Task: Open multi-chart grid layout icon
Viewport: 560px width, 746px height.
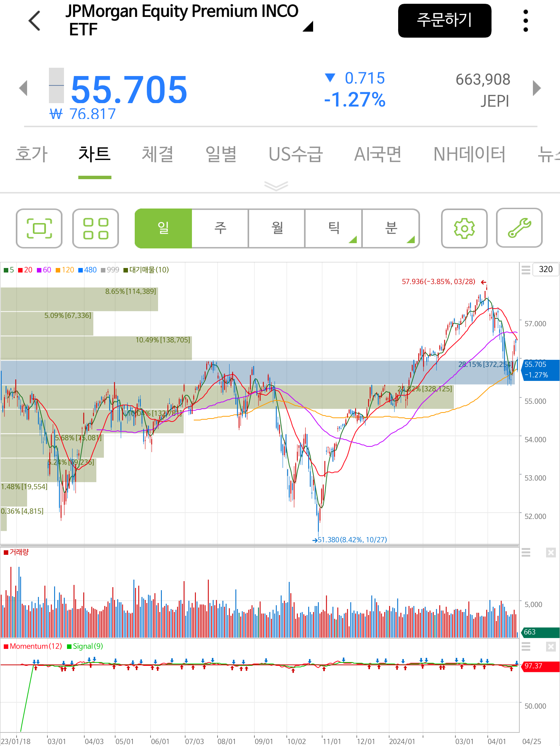Action: [96, 228]
